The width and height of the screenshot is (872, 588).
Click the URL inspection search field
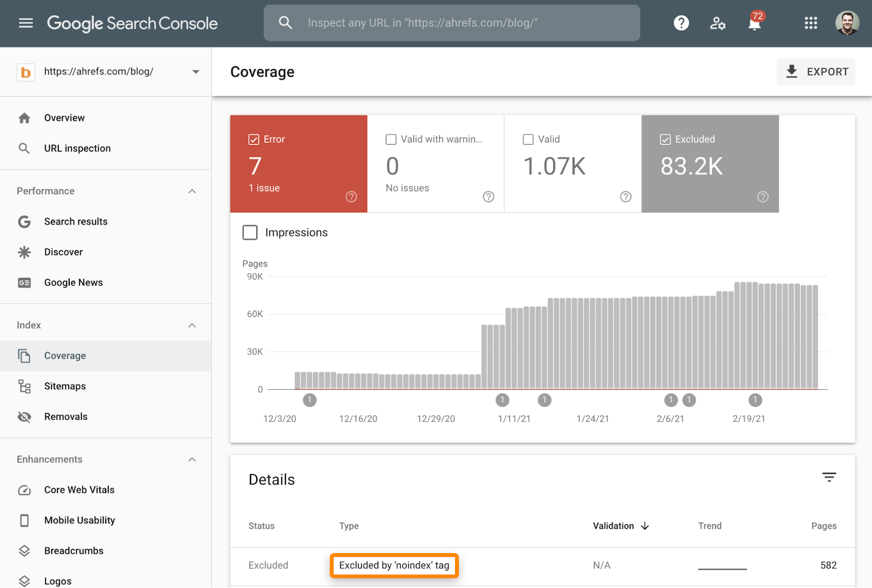(452, 23)
